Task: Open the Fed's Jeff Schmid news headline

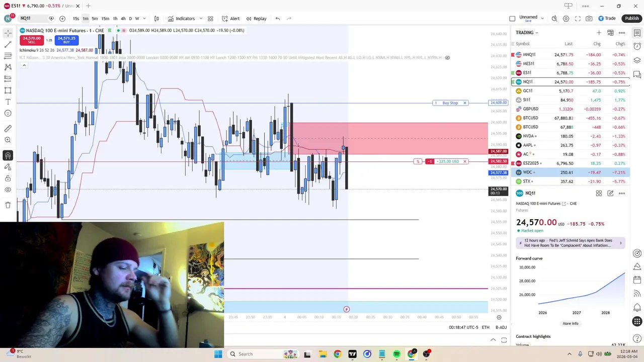Action: tap(570, 243)
